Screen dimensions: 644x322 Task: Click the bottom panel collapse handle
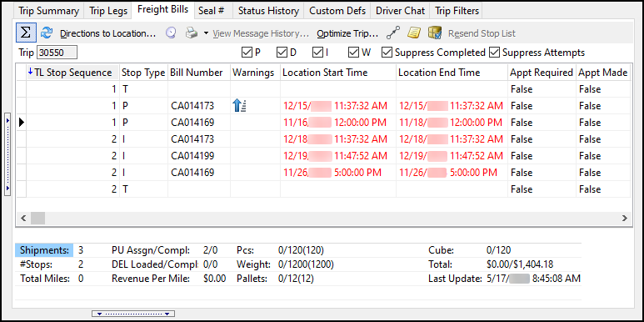point(133,314)
